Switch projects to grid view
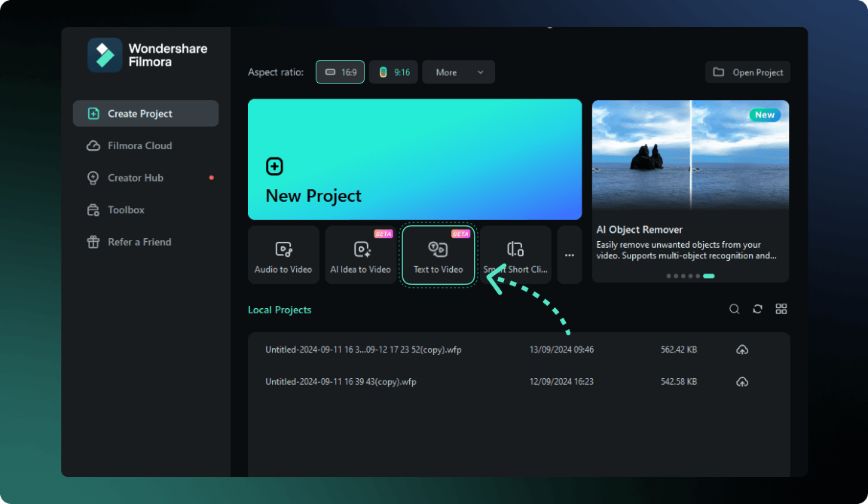This screenshot has height=504, width=868. point(781,309)
